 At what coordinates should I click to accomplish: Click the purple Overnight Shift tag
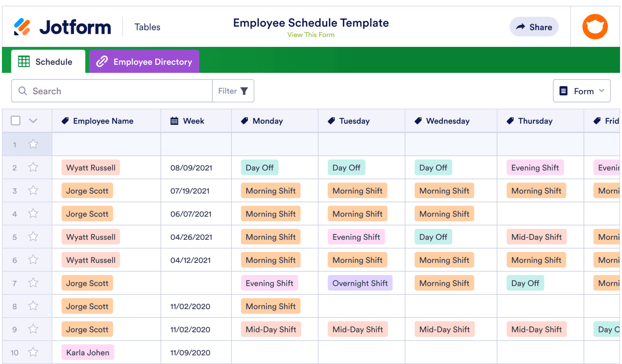click(360, 283)
